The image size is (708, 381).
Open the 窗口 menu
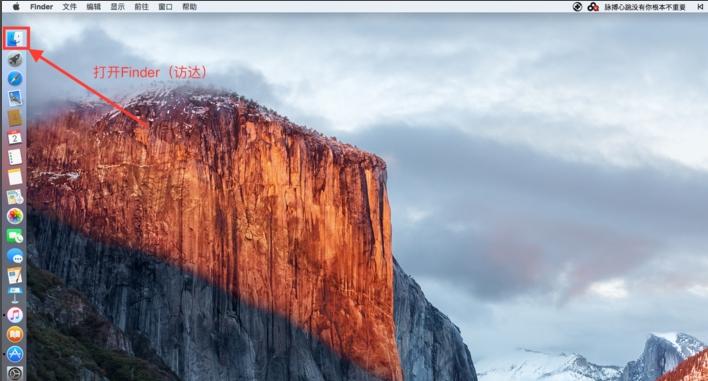coord(166,7)
